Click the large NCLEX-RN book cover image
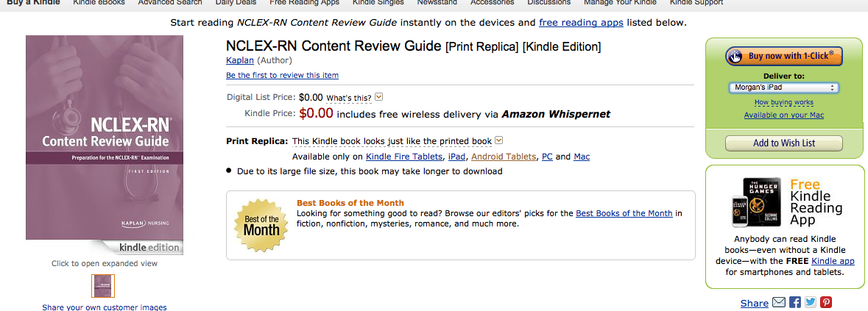The width and height of the screenshot is (868, 311). (x=104, y=146)
